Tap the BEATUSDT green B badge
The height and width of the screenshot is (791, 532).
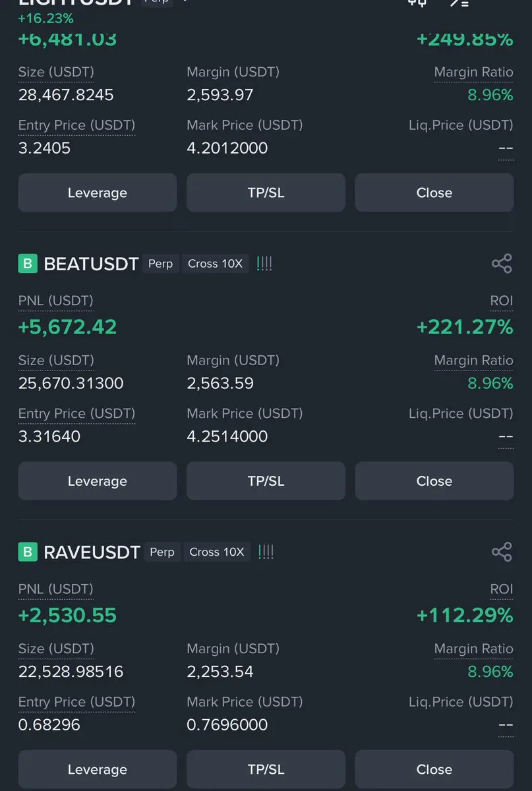pyautogui.click(x=27, y=264)
